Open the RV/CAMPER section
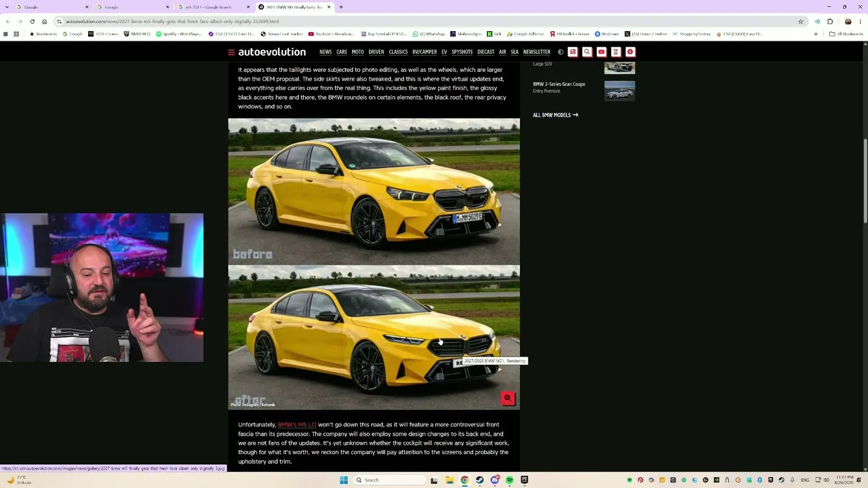The height and width of the screenshot is (488, 868). click(425, 52)
